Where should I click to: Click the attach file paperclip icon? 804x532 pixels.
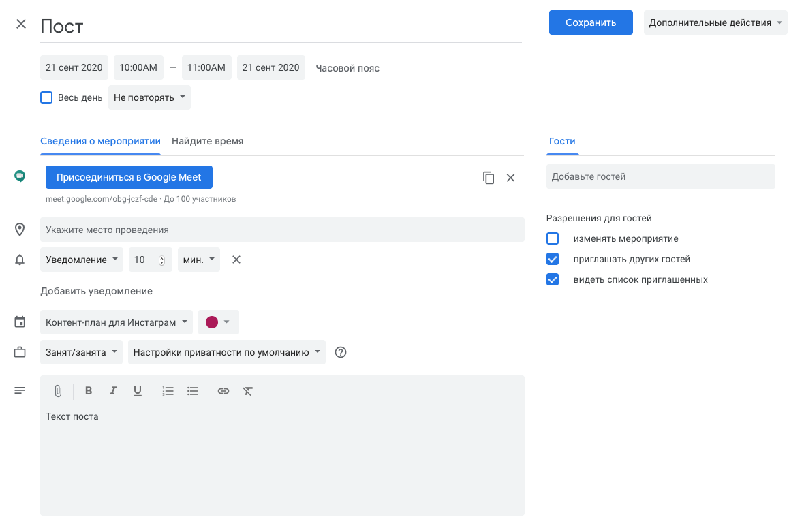click(x=58, y=391)
